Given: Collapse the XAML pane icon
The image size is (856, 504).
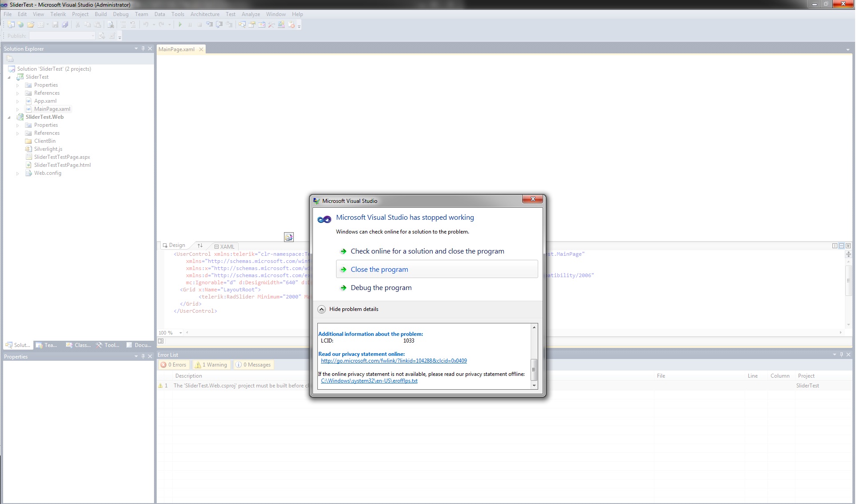Looking at the screenshot, I should click(x=848, y=246).
